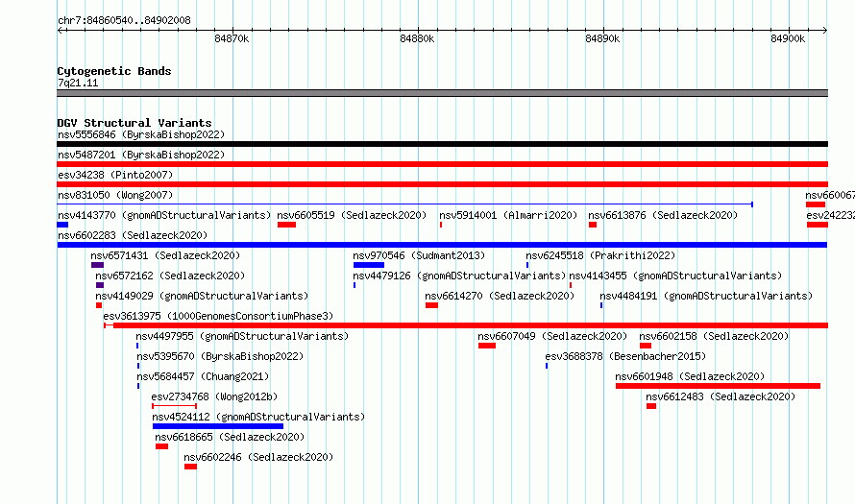Open the esv3688378 (Besenbacher2015) label
855x504 pixels.
(625, 356)
